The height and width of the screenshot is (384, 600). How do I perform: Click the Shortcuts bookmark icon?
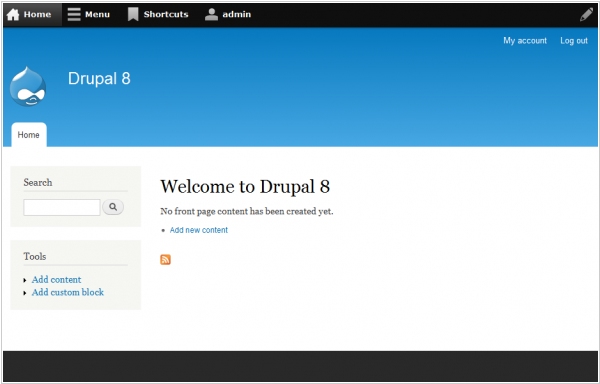[x=133, y=15]
